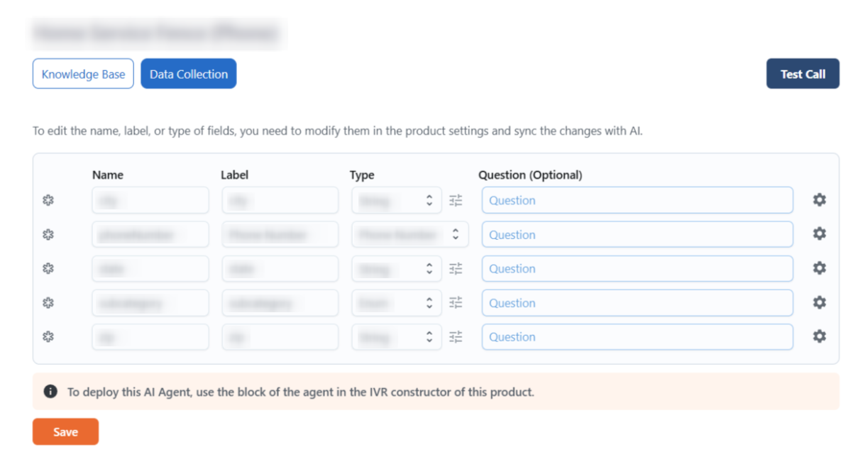Click the sliders icon in the third row

point(456,269)
